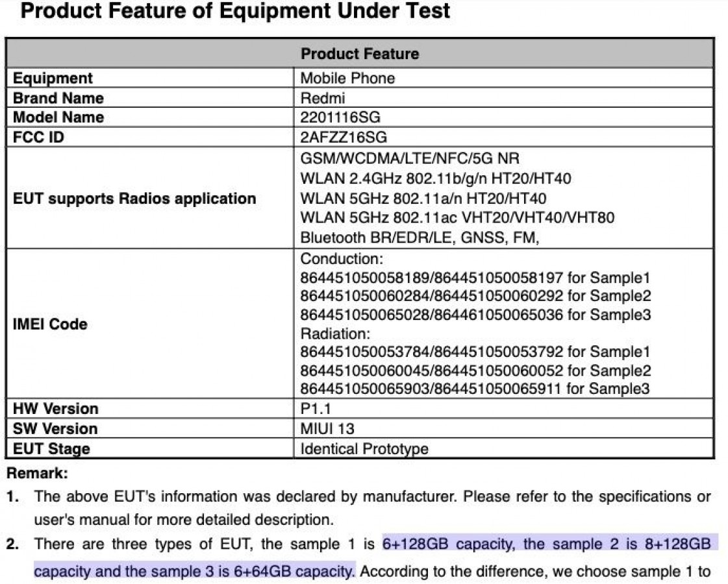Click the highlighted '6+128GB capacity' text

(x=449, y=544)
